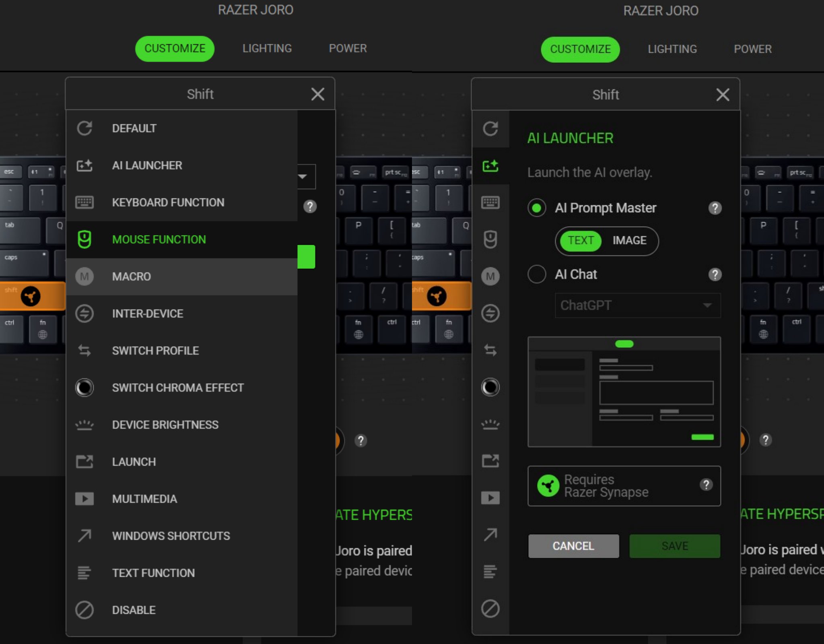This screenshot has height=644, width=824.
Task: Switch prompt mode to TEXT
Action: [581, 241]
